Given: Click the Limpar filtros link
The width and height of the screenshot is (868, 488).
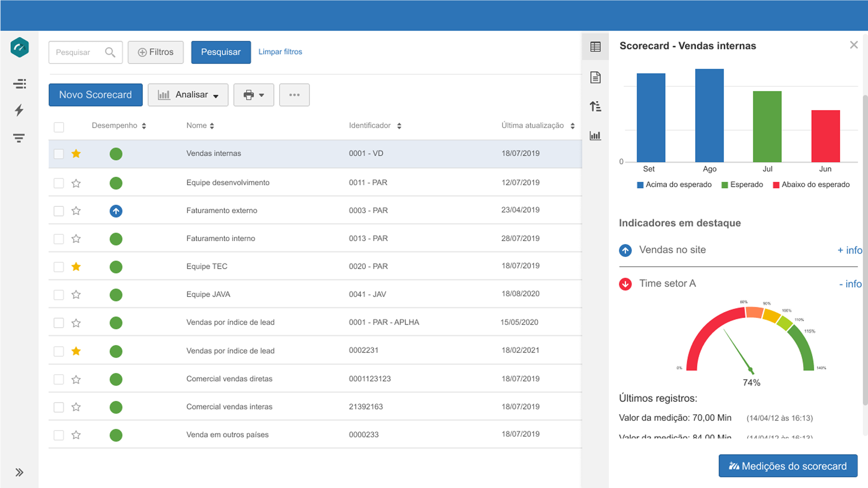Looking at the screenshot, I should point(280,51).
